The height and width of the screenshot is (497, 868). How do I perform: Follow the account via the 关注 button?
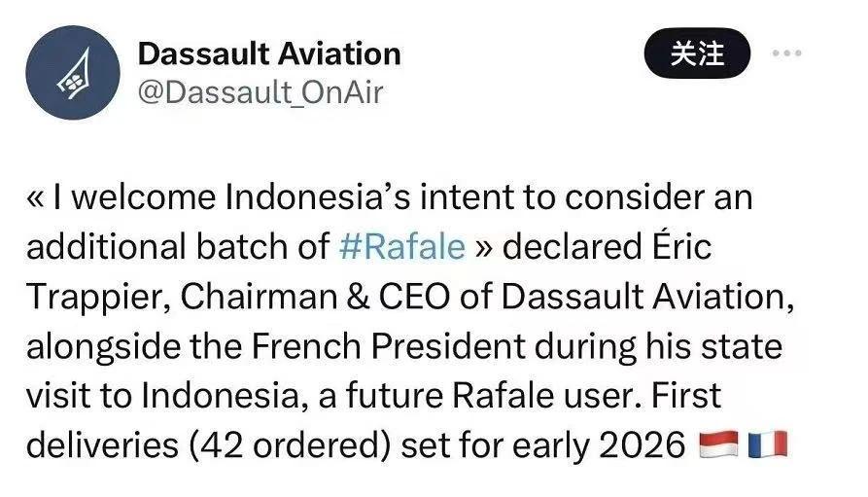697,53
